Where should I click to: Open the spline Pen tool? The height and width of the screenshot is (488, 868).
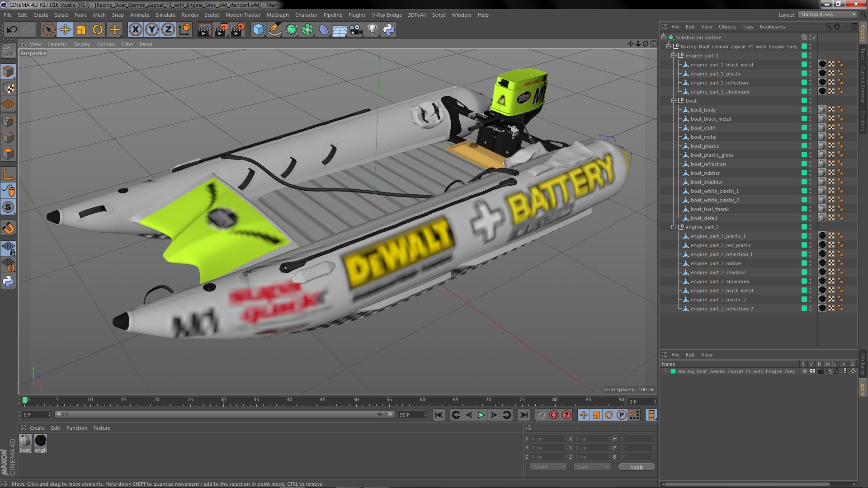[x=274, y=30]
